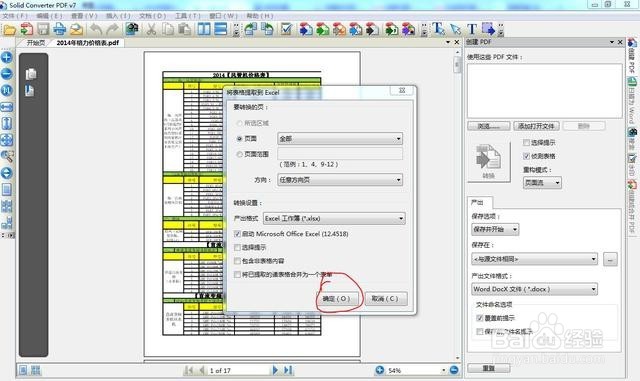640x381 pixels.
Task: Open a file with the folder toolbar icon
Action: (x=9, y=29)
